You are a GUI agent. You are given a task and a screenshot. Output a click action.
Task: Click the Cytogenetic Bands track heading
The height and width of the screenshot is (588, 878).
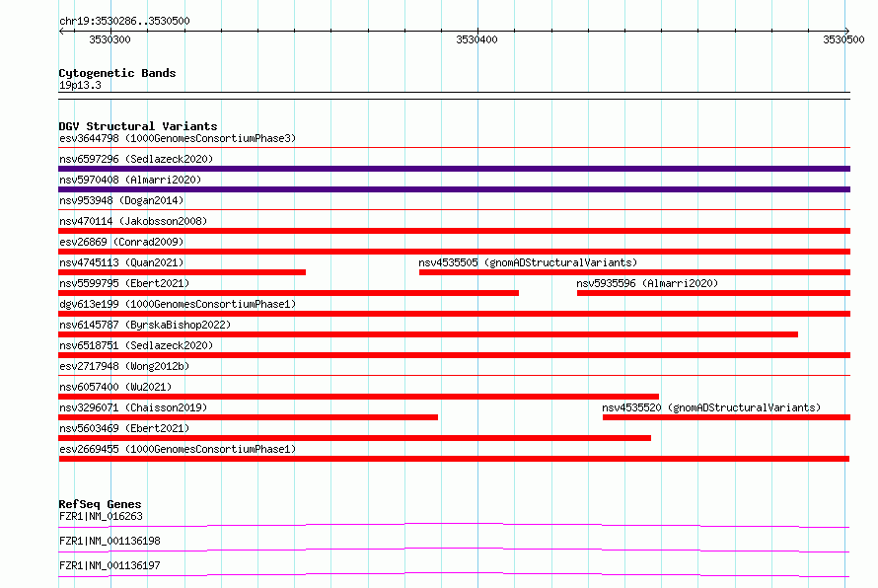click(117, 73)
